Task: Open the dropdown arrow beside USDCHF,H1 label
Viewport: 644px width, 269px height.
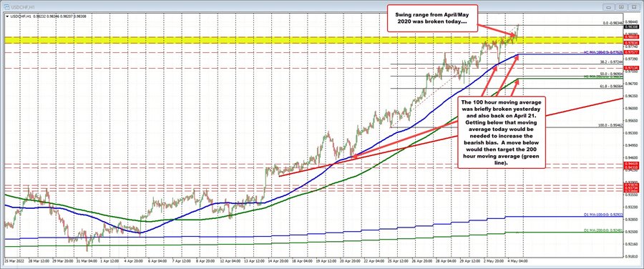Action: (7, 16)
